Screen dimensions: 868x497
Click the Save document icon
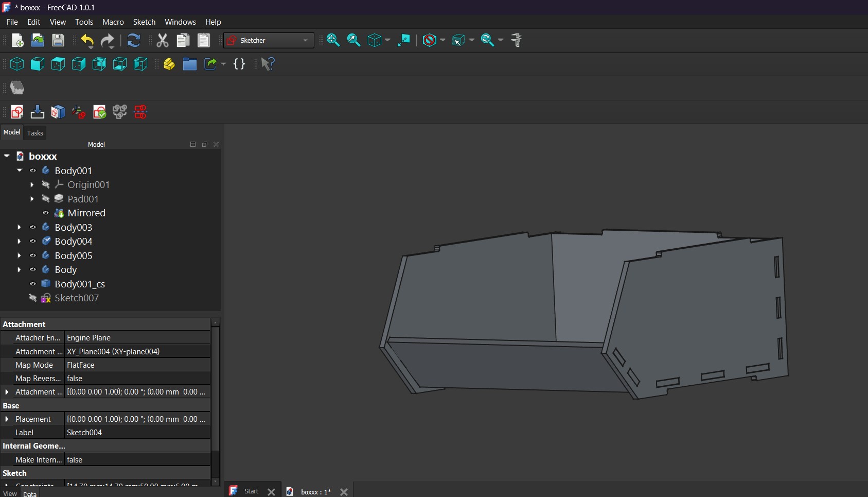tap(58, 41)
